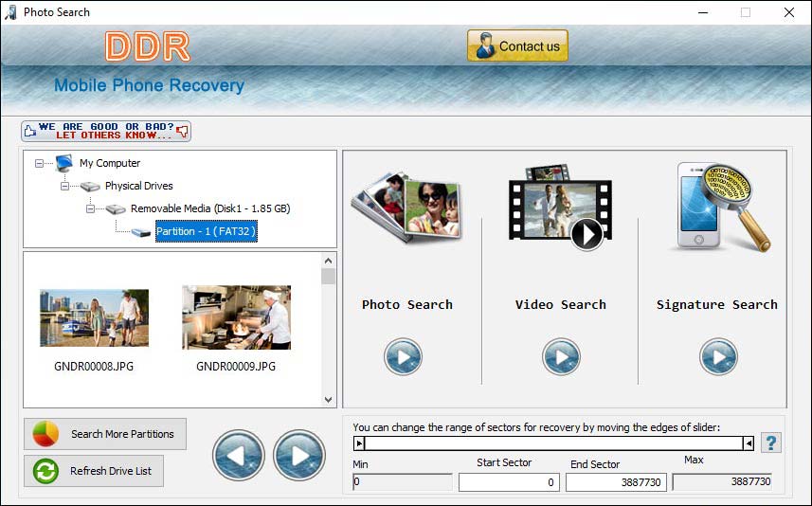Select the GNDR00008.JPG file name
812x506 pixels.
click(x=94, y=366)
